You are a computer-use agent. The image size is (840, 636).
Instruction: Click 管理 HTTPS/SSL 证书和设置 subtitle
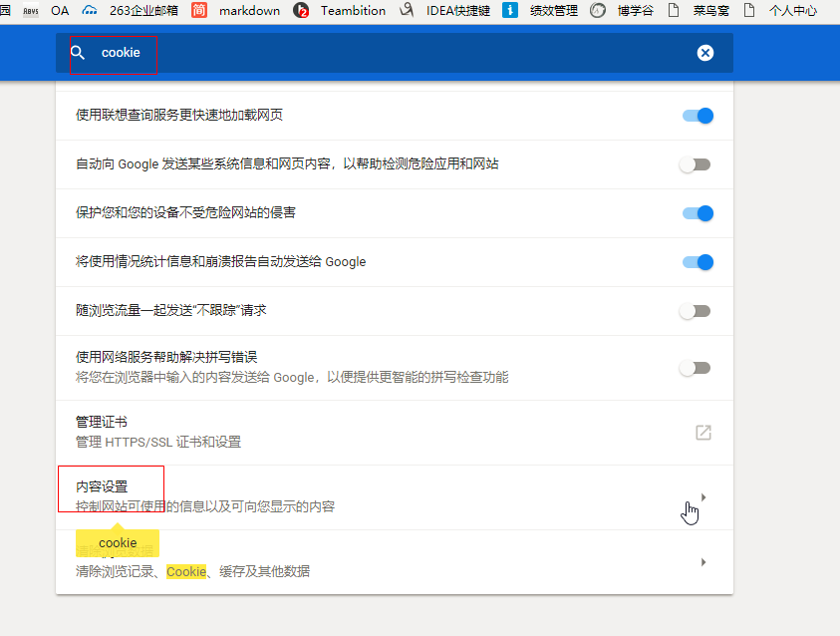158,442
